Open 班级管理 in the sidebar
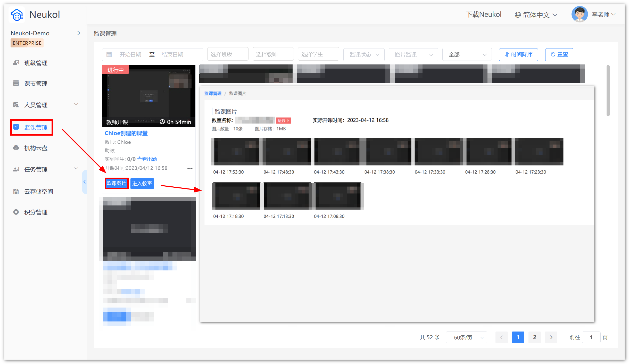 pos(36,63)
